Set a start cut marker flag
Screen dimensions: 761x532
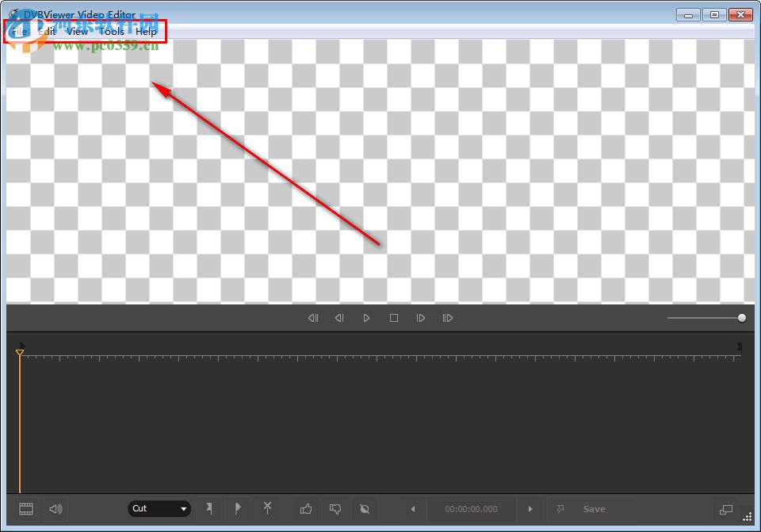coord(210,508)
